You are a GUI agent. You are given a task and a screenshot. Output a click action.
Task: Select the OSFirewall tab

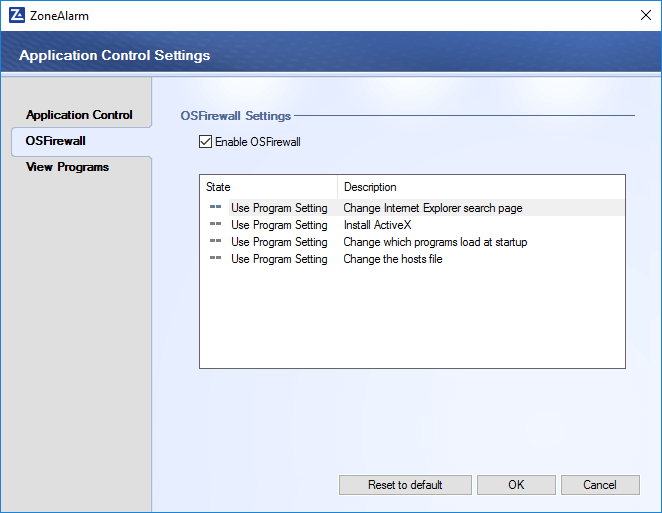(x=56, y=141)
